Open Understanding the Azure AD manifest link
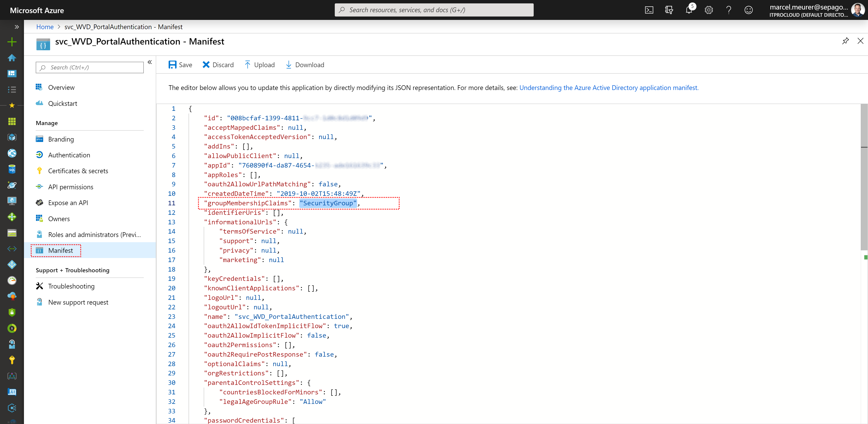The height and width of the screenshot is (424, 868). [x=609, y=88]
